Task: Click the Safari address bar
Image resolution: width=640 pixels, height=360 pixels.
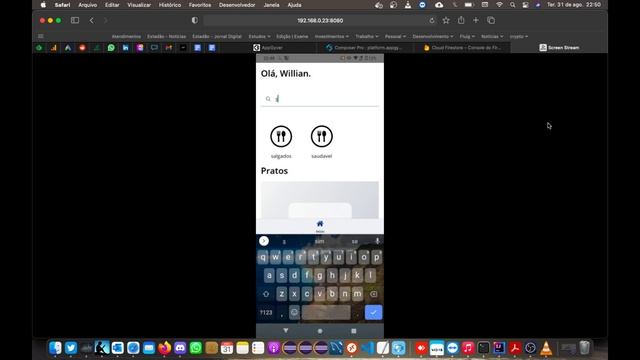Action: (320, 20)
